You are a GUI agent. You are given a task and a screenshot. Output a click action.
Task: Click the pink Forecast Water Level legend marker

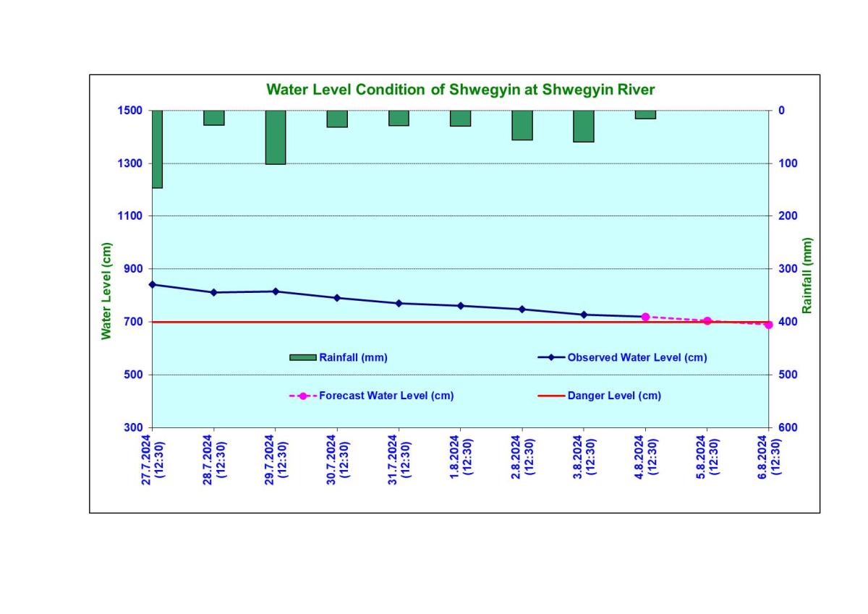click(x=303, y=396)
